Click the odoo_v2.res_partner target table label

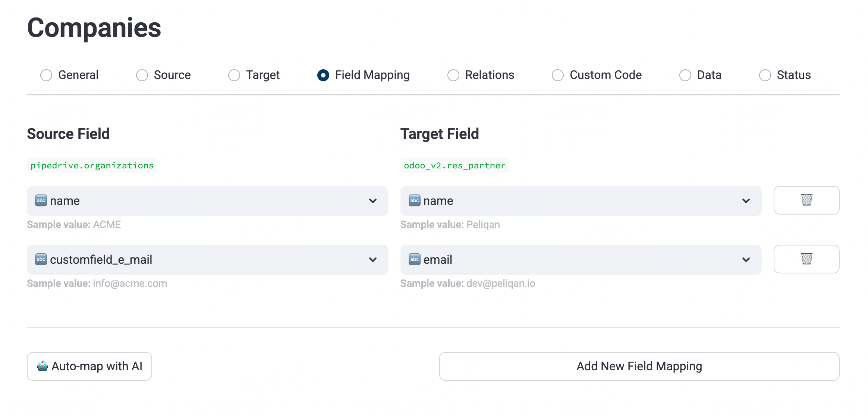tap(455, 165)
